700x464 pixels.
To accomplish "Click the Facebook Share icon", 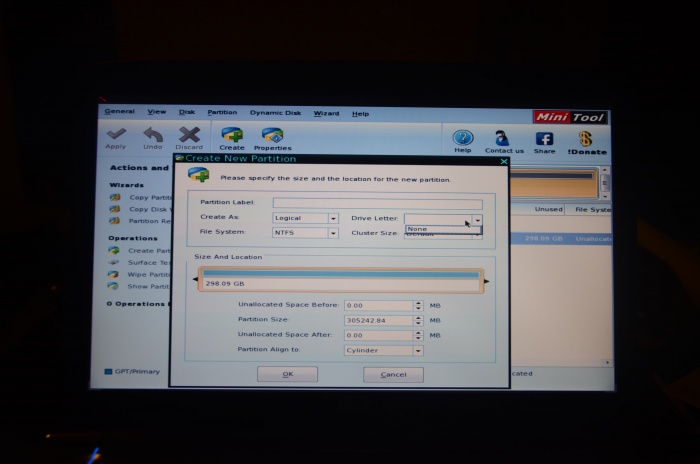I will (545, 139).
